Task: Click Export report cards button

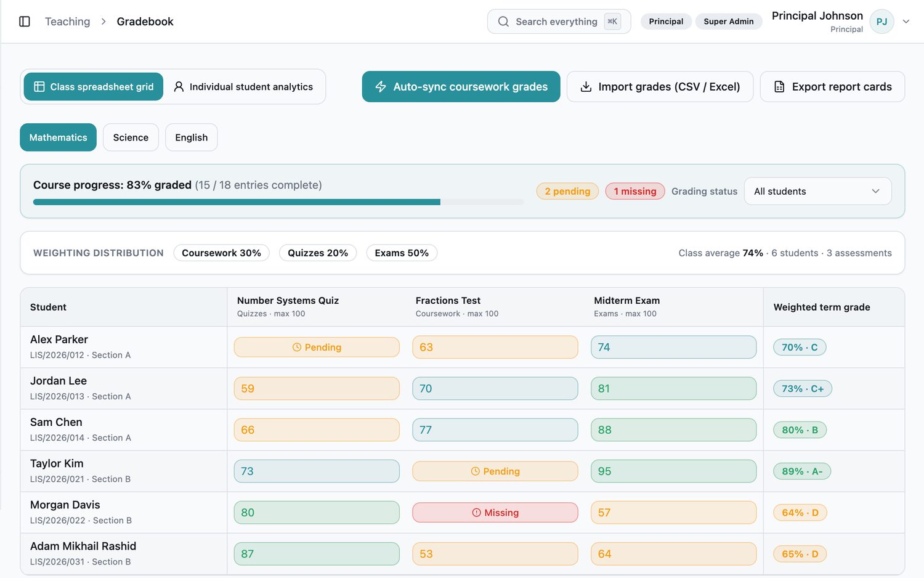Action: point(832,87)
